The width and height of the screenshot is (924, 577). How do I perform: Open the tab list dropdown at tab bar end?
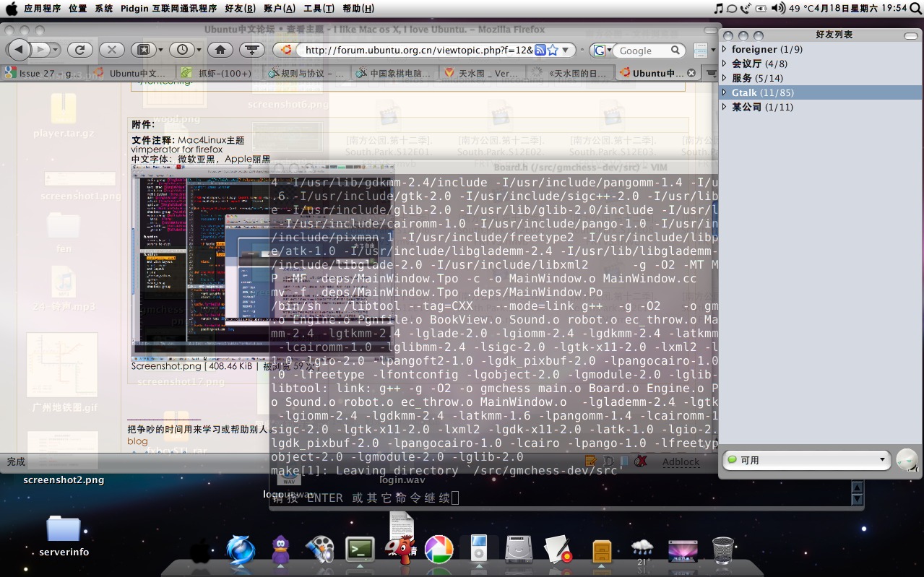click(x=712, y=73)
